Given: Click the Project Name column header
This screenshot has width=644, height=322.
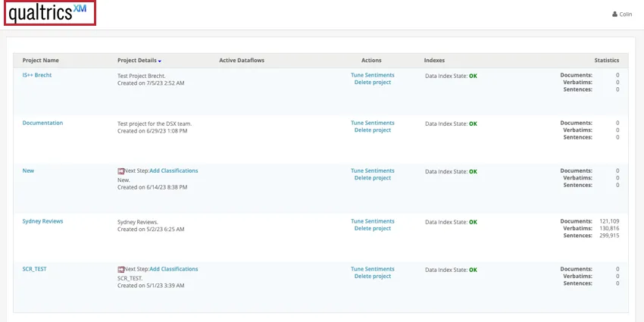Looking at the screenshot, I should 40,61.
